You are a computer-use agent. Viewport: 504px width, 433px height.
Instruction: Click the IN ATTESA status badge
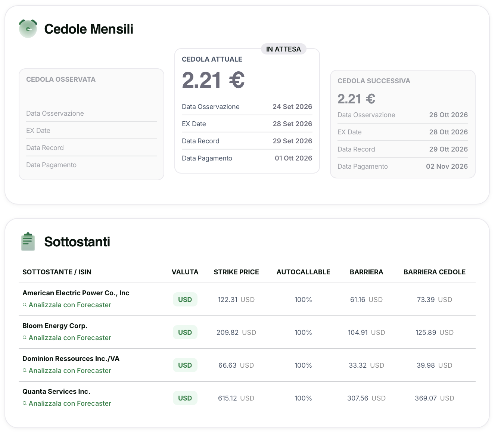(x=283, y=49)
